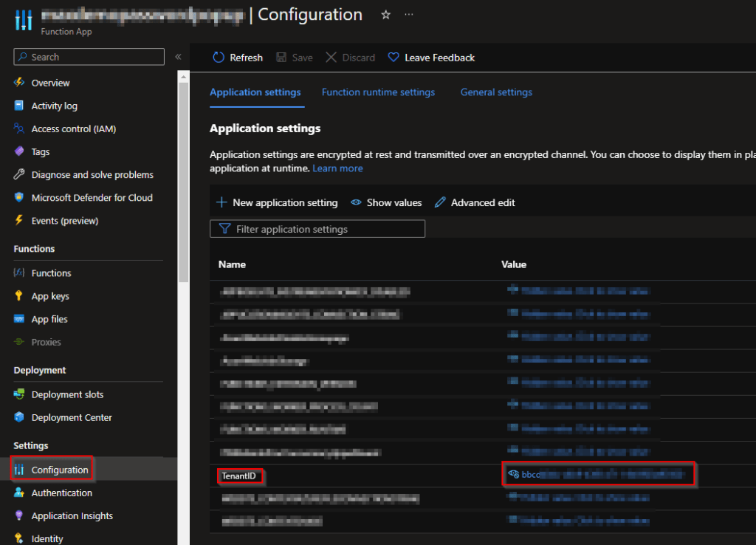Screen dimensions: 756x545
Task: Toggle Show values for application settings
Action: coord(386,202)
